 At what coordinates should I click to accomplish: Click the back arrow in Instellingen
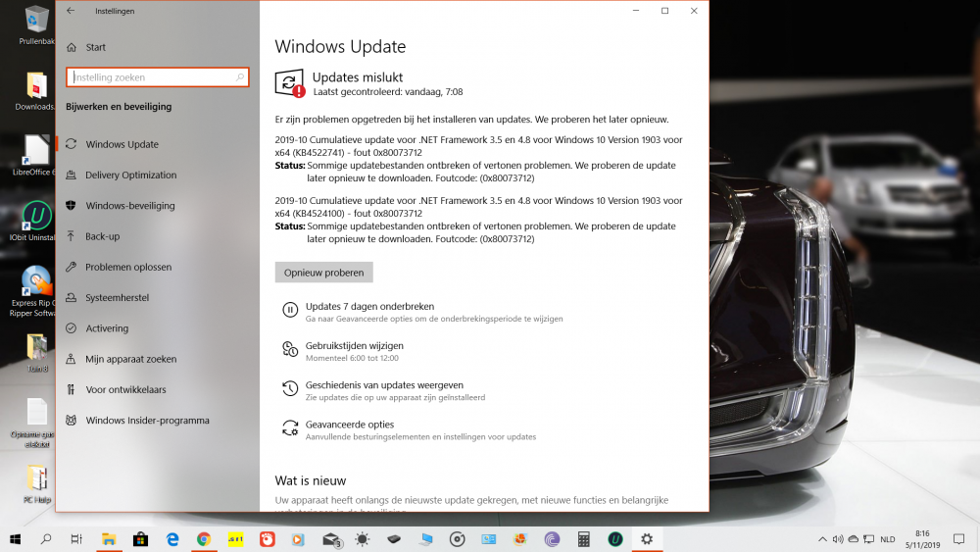pos(71,11)
